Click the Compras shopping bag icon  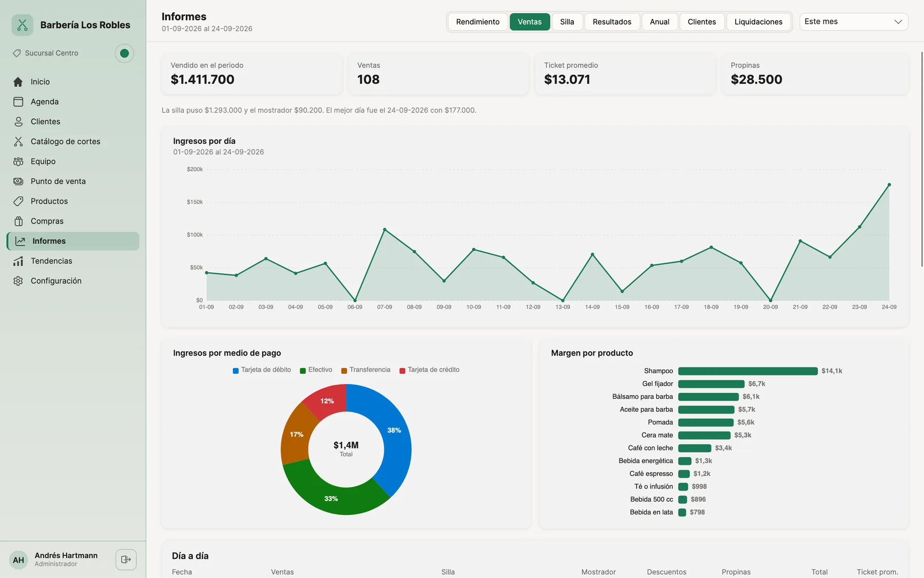tap(18, 221)
